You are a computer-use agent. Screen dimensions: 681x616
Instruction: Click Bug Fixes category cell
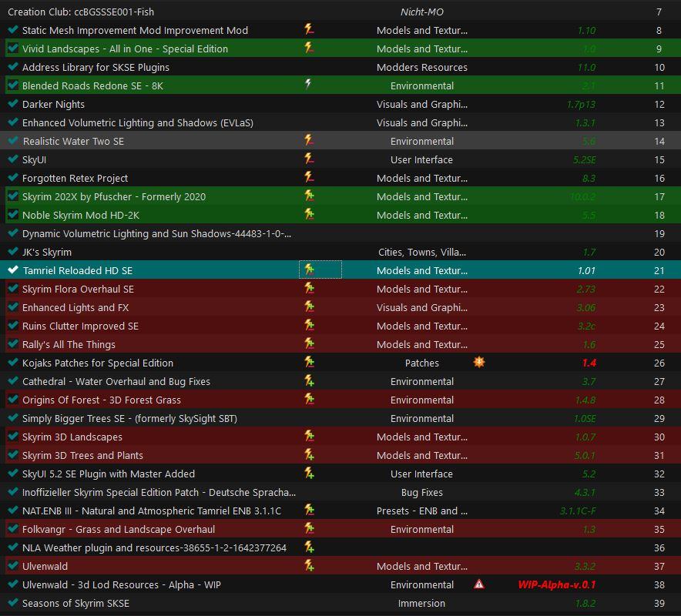pos(422,492)
